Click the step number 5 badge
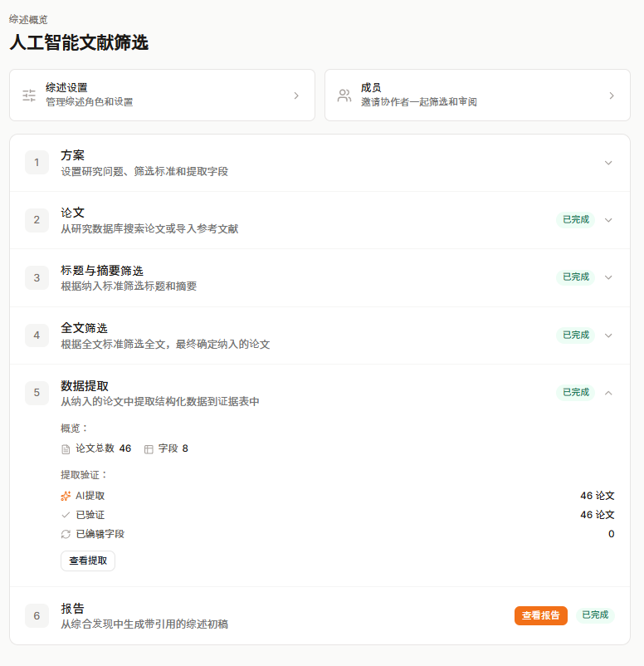 37,393
